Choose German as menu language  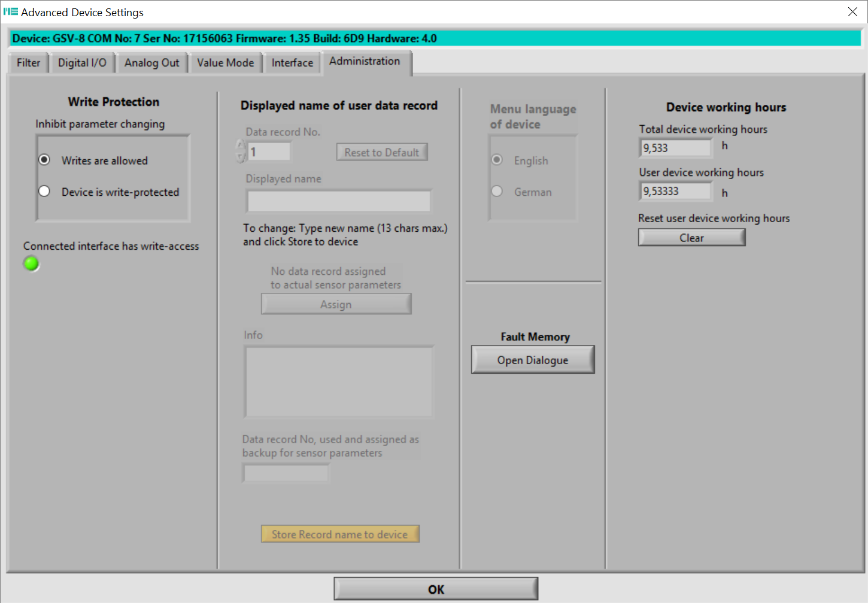[497, 192]
